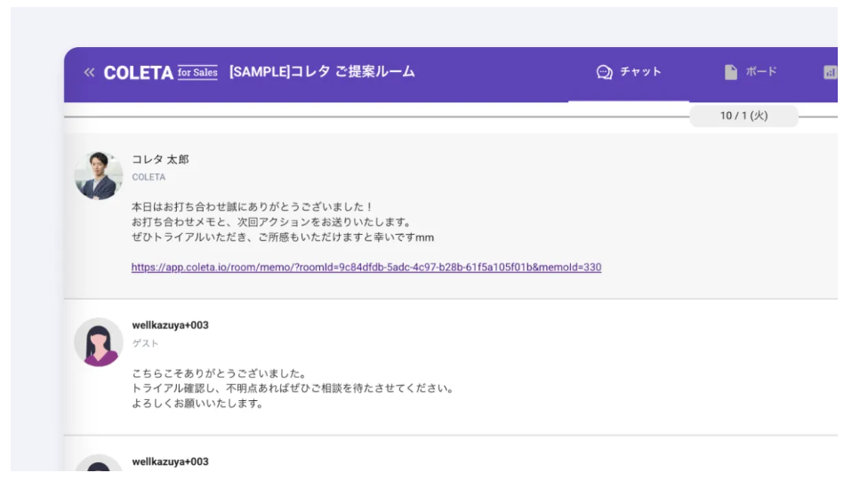Screen dimensions: 868x489
Task: Open コレタ 太郎's profile photo
Action: (x=98, y=175)
